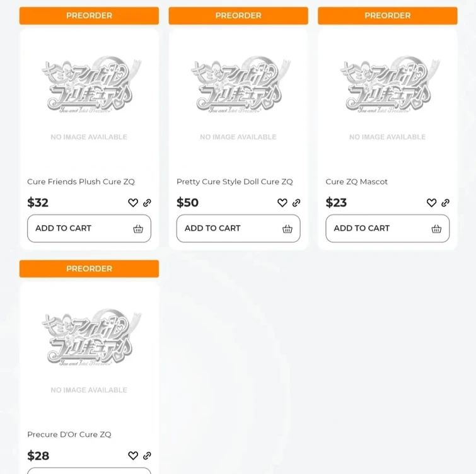Open Precure D'Or Cure ZQ product title
Screen dimensions: 476x474
click(x=69, y=434)
